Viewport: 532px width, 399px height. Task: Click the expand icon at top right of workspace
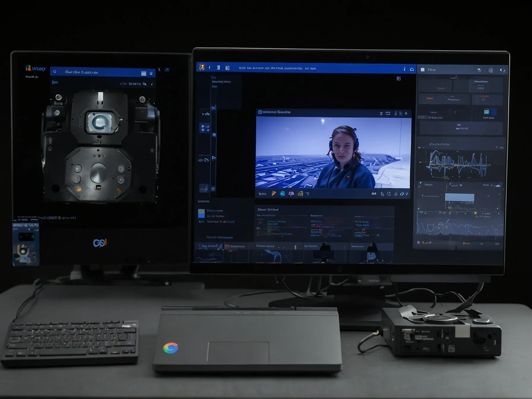(x=399, y=79)
